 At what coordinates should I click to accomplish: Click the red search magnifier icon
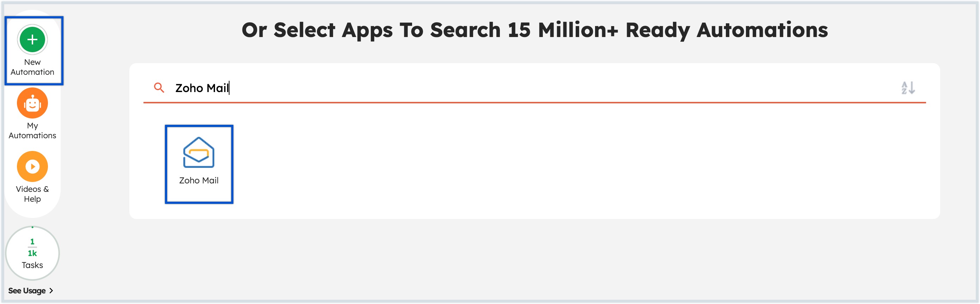coord(159,88)
